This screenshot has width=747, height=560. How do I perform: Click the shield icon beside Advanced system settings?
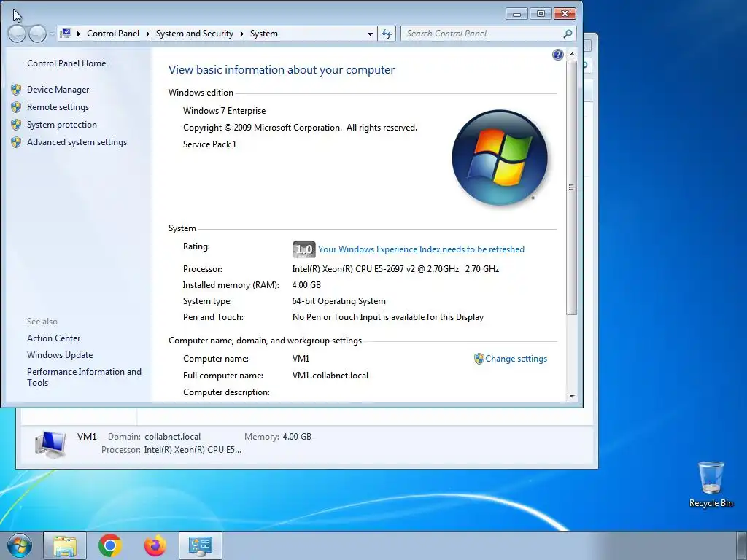tap(16, 142)
